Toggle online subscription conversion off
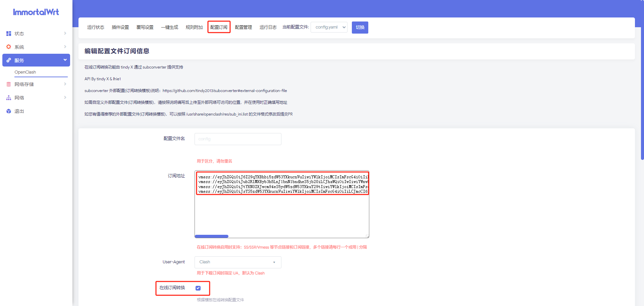Screen dimensions: 644x306 coord(198,288)
